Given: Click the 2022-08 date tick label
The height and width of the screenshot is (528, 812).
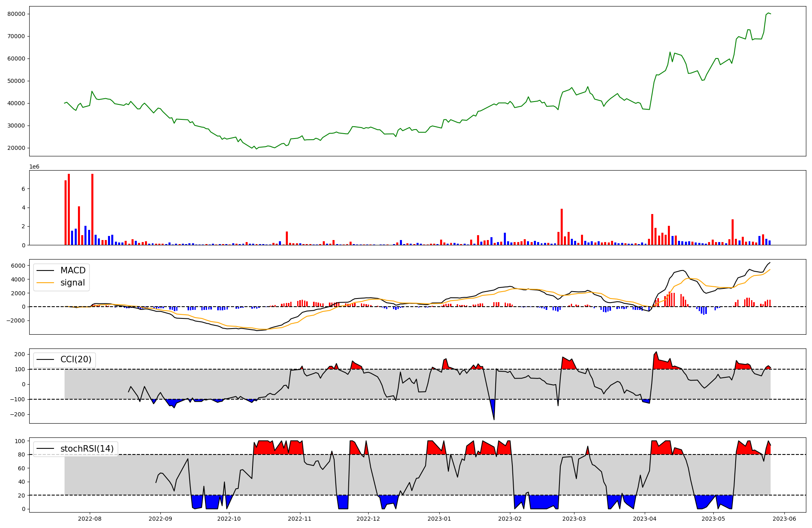Looking at the screenshot, I should point(90,518).
